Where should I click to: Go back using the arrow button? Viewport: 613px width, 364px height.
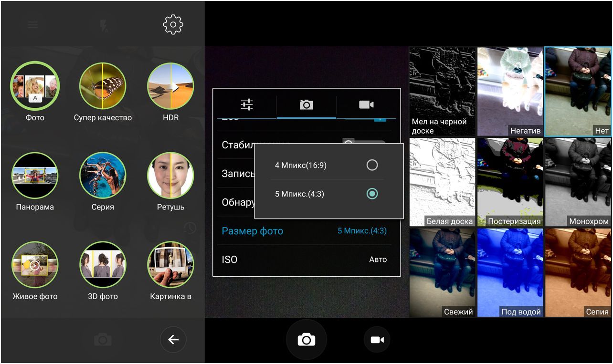(173, 340)
